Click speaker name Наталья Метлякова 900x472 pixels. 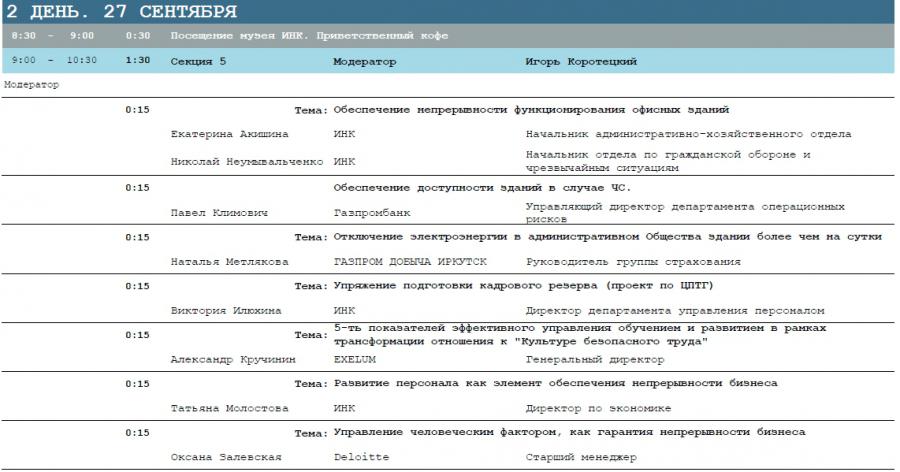pyautogui.click(x=229, y=262)
